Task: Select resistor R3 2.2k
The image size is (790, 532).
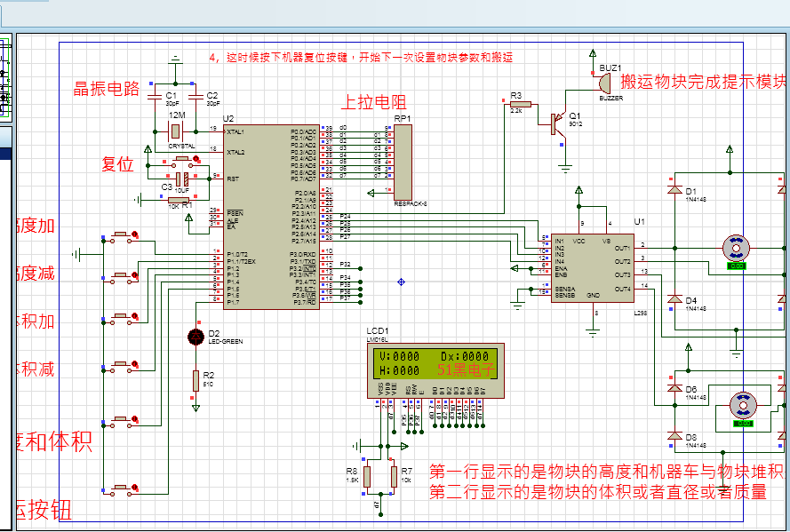Action: tap(520, 104)
